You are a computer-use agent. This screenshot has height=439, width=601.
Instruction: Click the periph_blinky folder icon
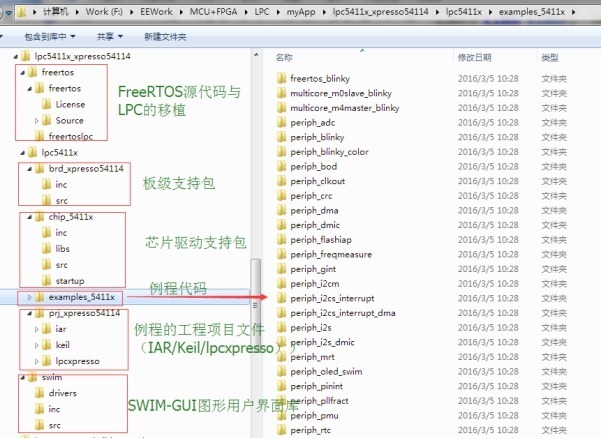point(281,137)
